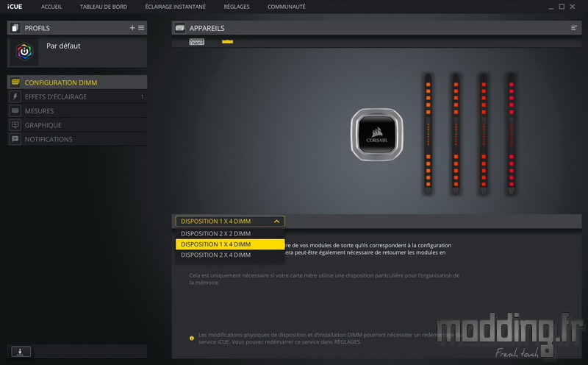
Task: Select the Par défaut profile icon
Action: pos(24,51)
